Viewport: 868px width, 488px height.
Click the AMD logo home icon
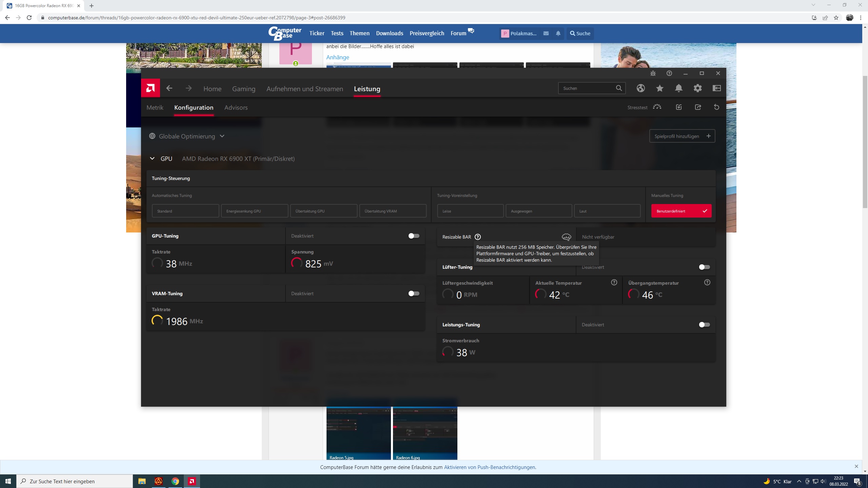coord(150,88)
